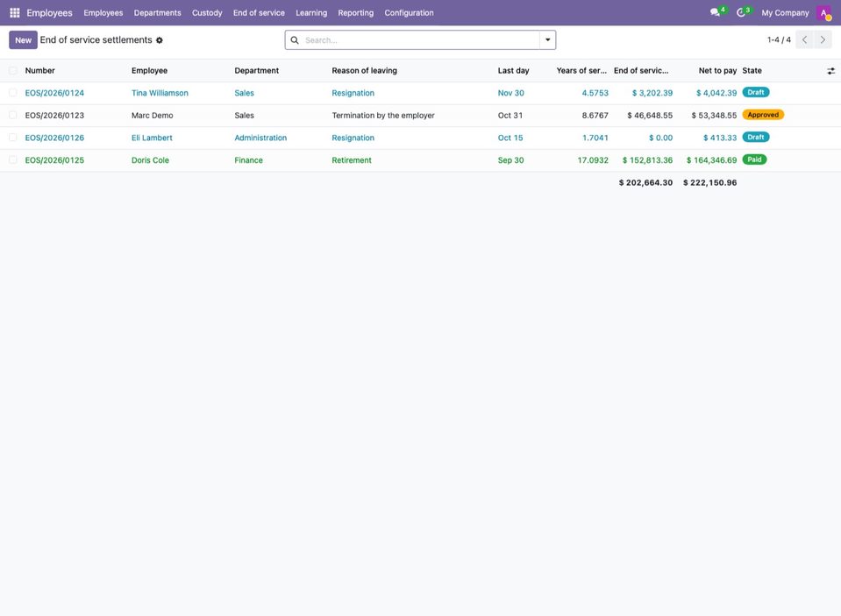
Task: Open the apps grid home menu
Action: click(x=15, y=12)
